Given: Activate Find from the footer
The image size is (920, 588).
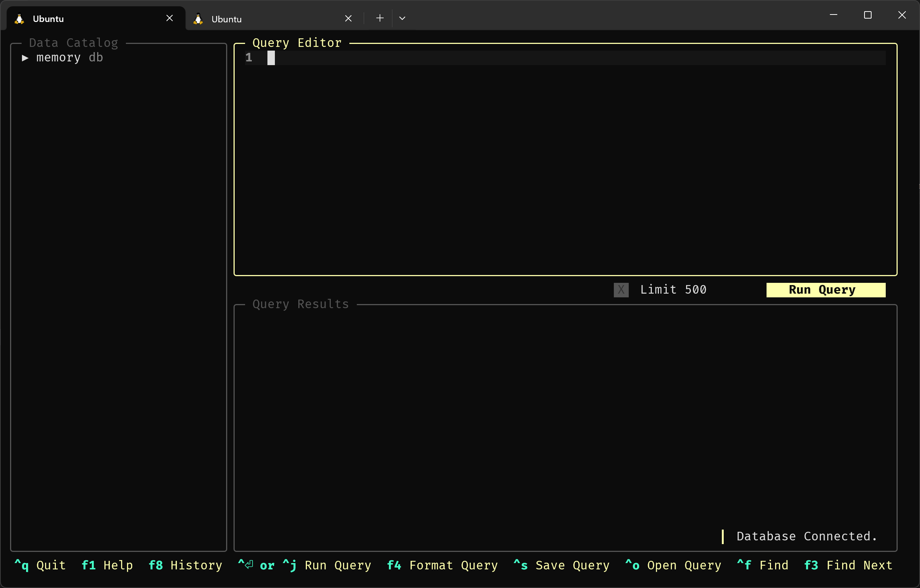Looking at the screenshot, I should tap(763, 565).
